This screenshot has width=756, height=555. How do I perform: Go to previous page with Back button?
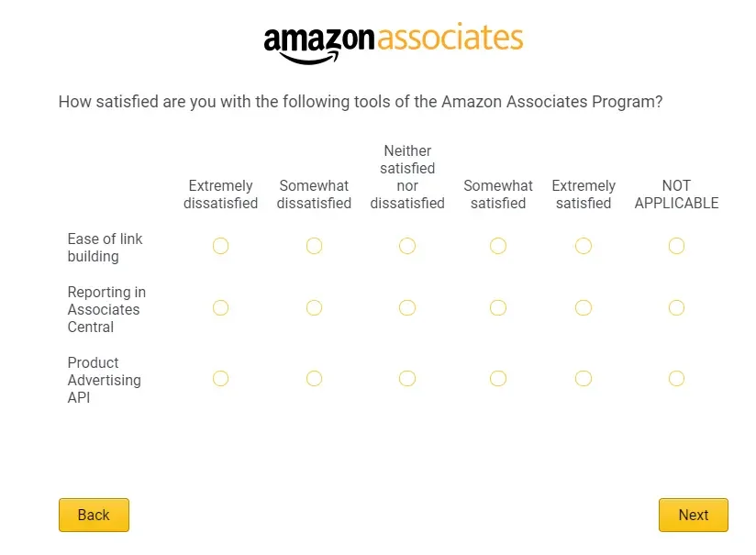pos(94,516)
